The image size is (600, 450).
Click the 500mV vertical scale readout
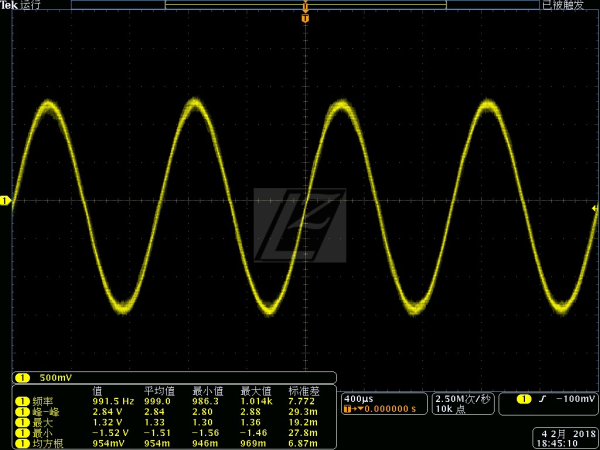[56, 378]
